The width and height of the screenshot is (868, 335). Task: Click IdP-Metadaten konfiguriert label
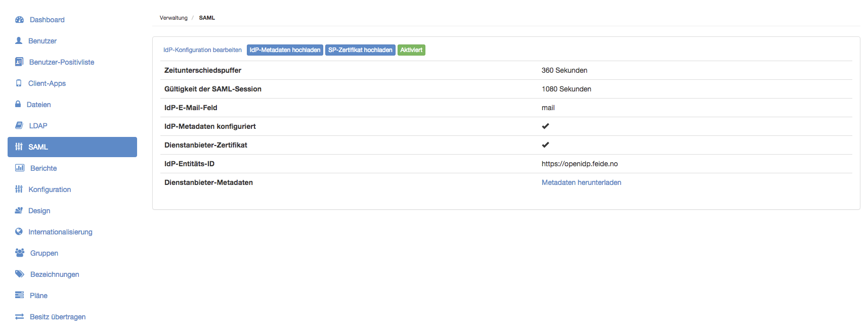(210, 126)
